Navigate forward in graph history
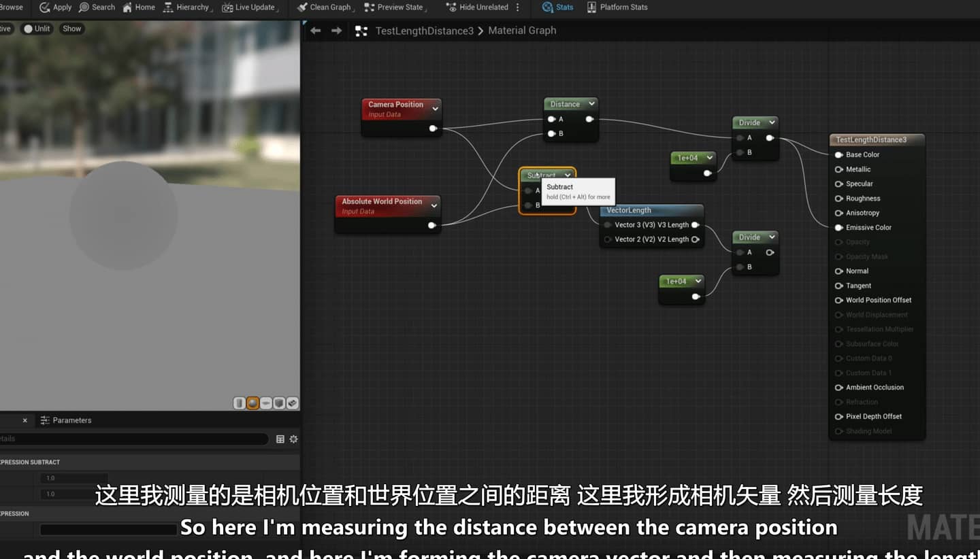 336,31
